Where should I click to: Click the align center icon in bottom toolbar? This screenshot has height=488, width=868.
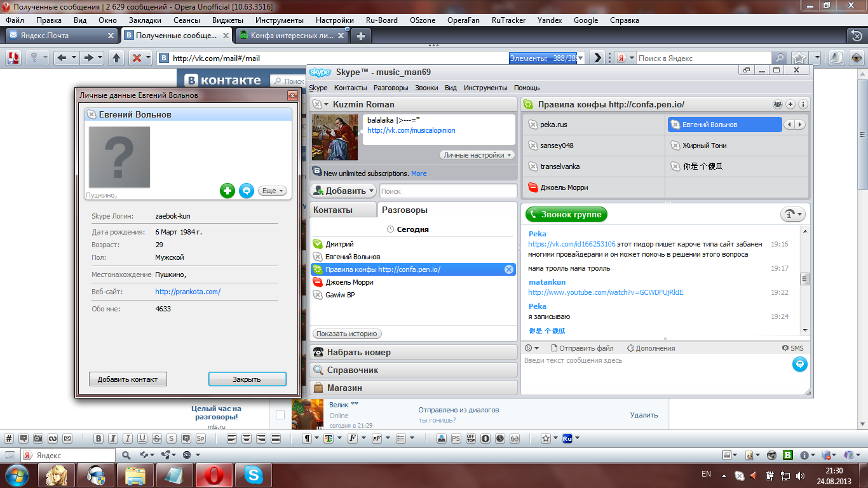(247, 438)
